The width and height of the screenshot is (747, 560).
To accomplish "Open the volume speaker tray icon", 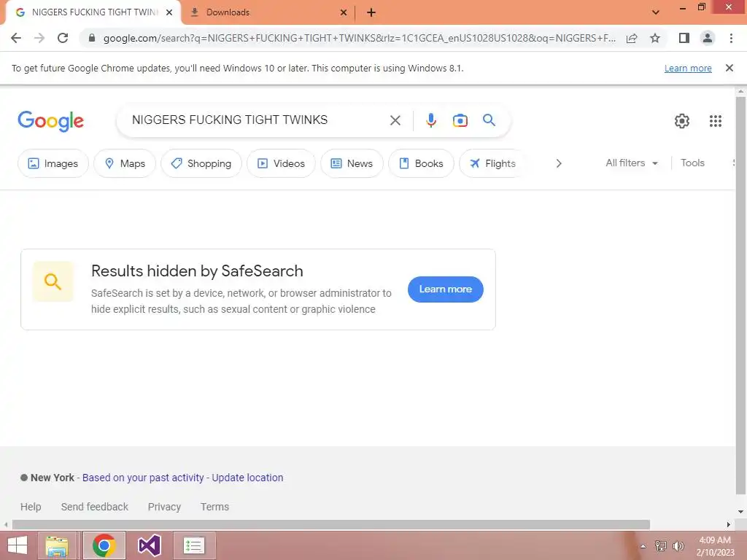I will (x=678, y=546).
